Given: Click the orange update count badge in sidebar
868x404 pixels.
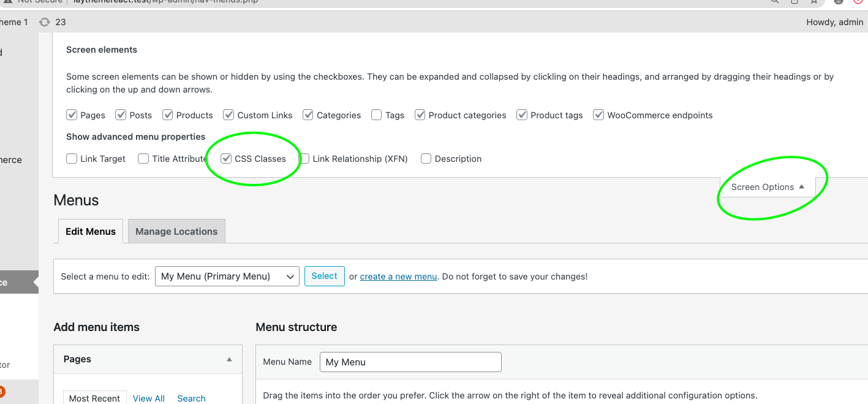Looking at the screenshot, I should [1, 391].
